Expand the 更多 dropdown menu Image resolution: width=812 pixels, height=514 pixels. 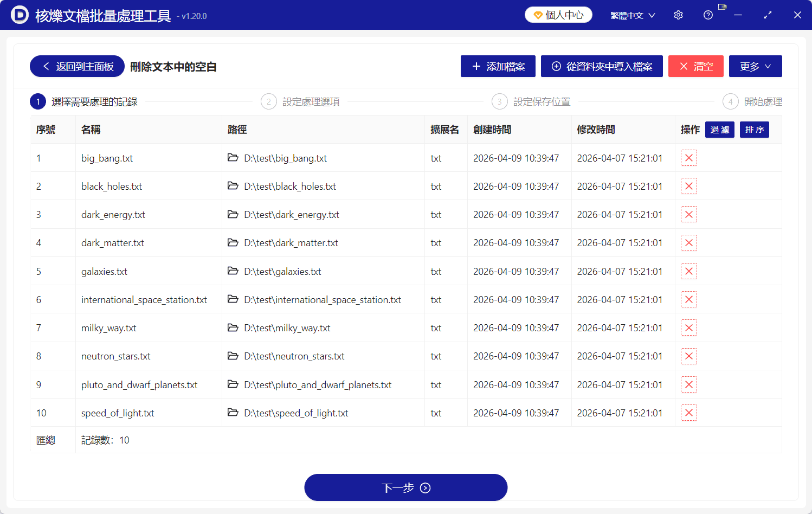point(755,66)
